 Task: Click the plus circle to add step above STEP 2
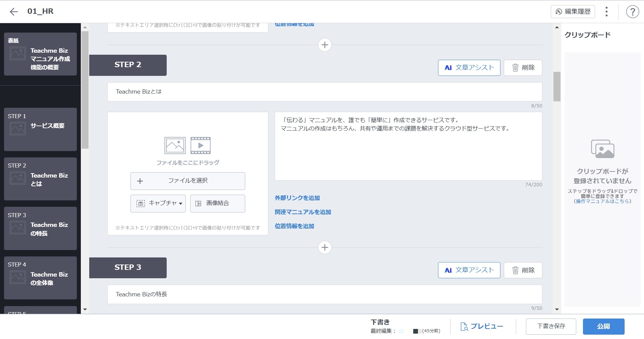(x=324, y=45)
